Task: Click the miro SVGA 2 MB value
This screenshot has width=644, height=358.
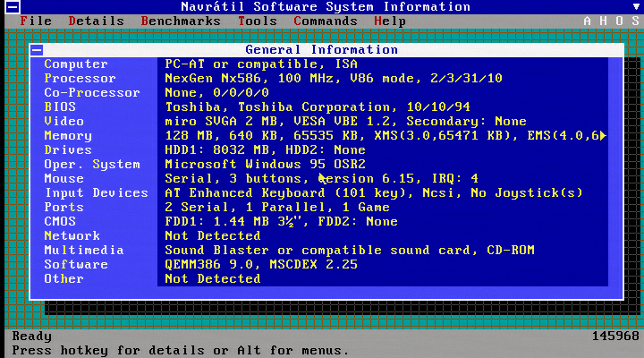Action: pyautogui.click(x=345, y=121)
